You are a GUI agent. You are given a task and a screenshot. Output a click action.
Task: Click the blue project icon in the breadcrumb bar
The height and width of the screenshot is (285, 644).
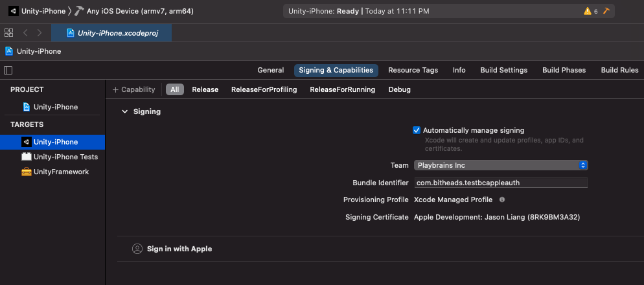coord(9,51)
